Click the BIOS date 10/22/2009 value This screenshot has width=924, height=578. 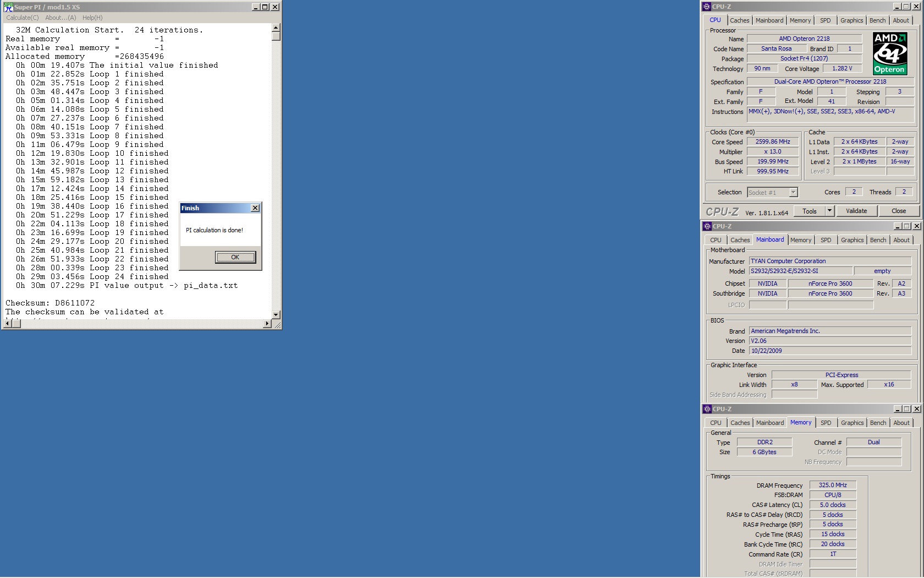(831, 351)
